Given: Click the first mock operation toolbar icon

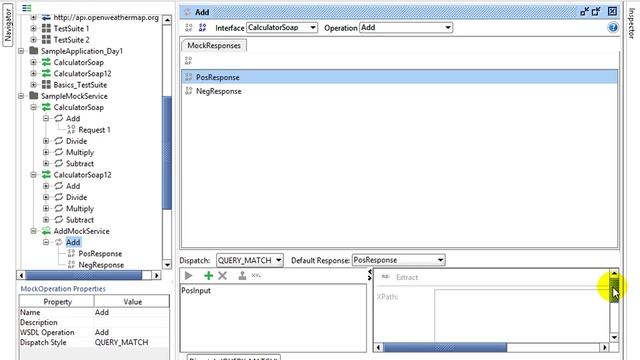Looking at the screenshot, I should 189,28.
